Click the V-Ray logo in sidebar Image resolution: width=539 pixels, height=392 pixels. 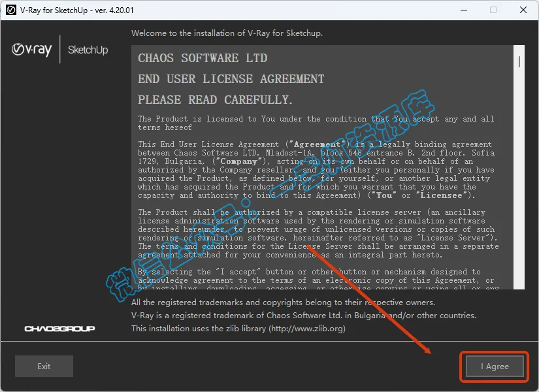[x=31, y=50]
